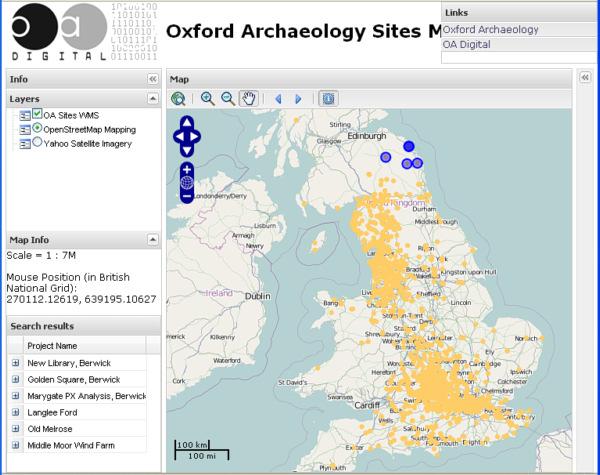Pan the map east with right arrow
The height and width of the screenshot is (475, 600).
click(194, 137)
